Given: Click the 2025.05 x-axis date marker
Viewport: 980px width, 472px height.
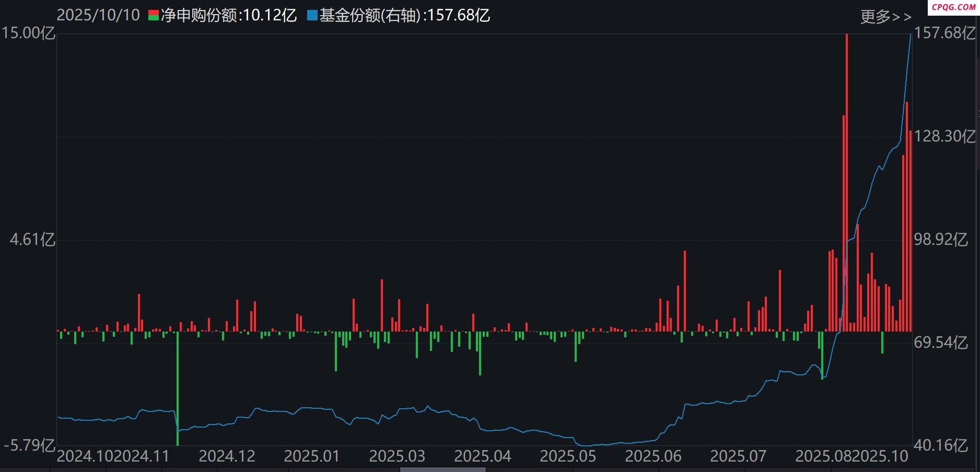Looking at the screenshot, I should tap(567, 456).
